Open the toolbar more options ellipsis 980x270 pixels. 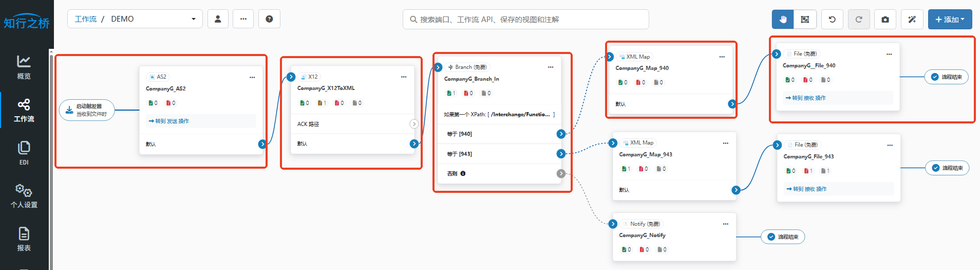(243, 19)
